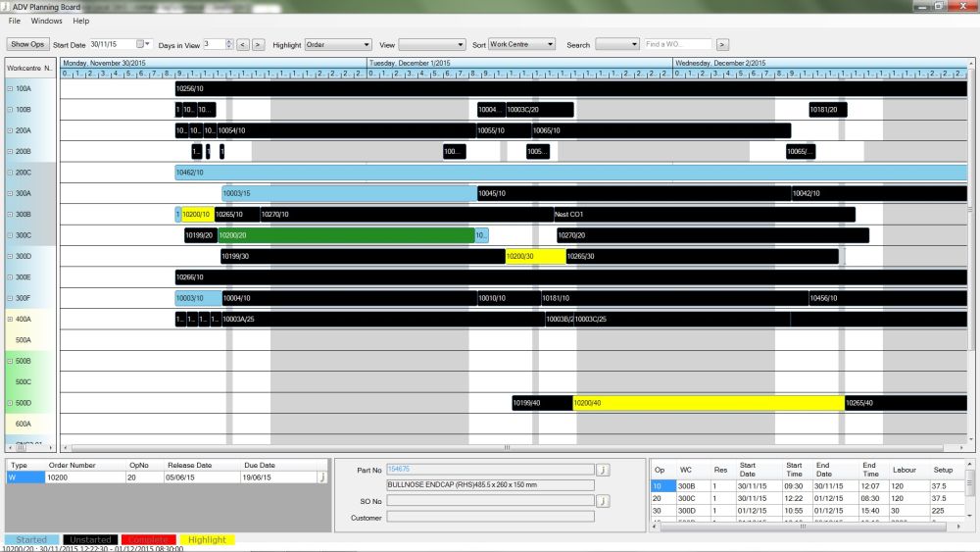Open SO No lookup button
The image size is (980, 552).
[603, 501]
